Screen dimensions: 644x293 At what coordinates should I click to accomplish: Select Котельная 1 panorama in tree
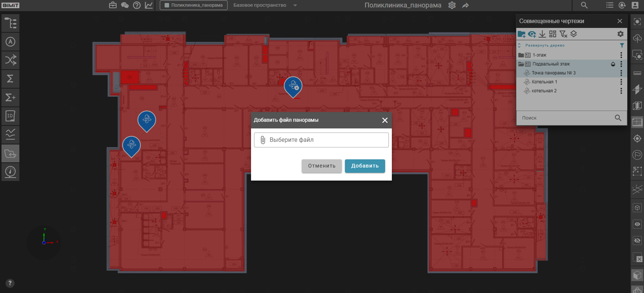[x=544, y=82]
